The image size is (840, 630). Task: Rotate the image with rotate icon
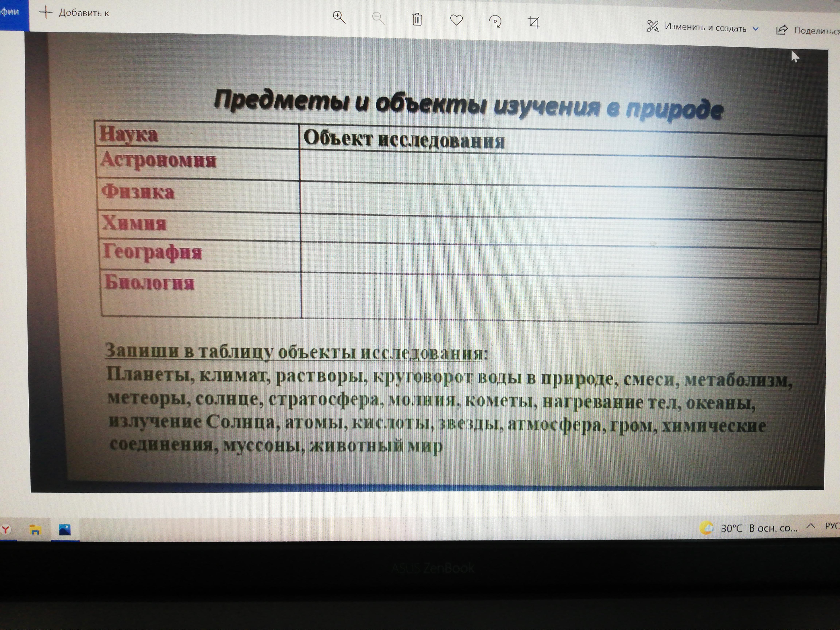pyautogui.click(x=495, y=21)
